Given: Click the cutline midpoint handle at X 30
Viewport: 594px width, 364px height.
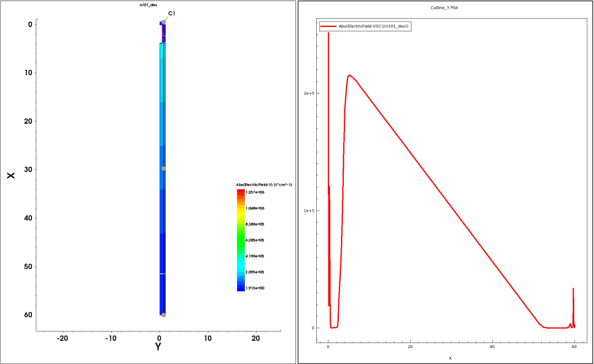Looking at the screenshot, I should click(x=164, y=169).
